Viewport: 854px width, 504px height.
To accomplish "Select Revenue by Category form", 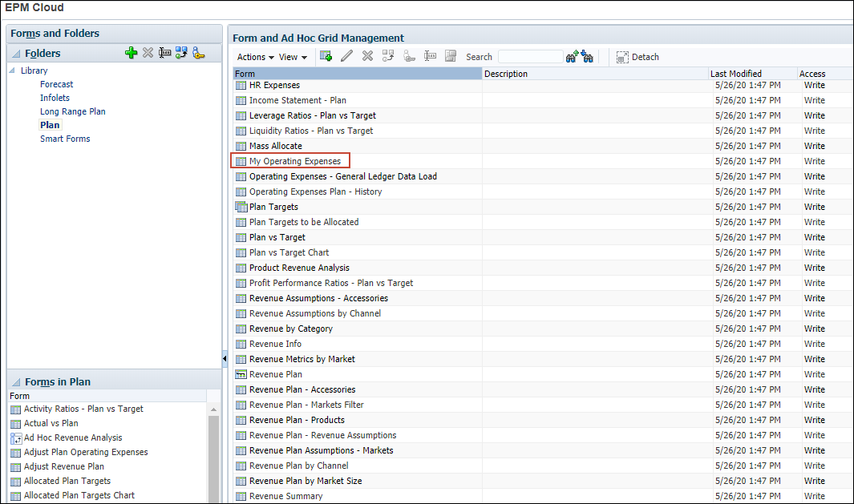I will (291, 329).
